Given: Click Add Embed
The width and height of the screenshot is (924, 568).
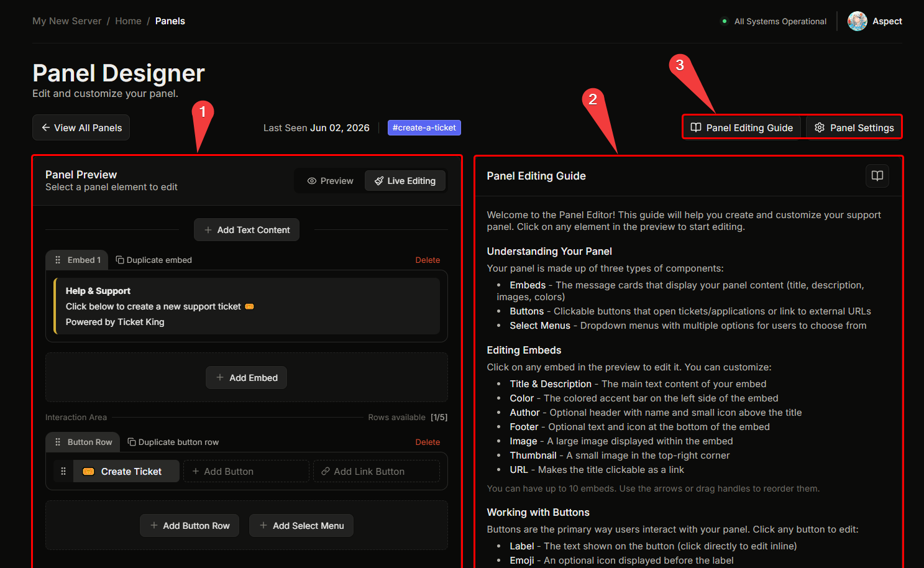Looking at the screenshot, I should (247, 378).
